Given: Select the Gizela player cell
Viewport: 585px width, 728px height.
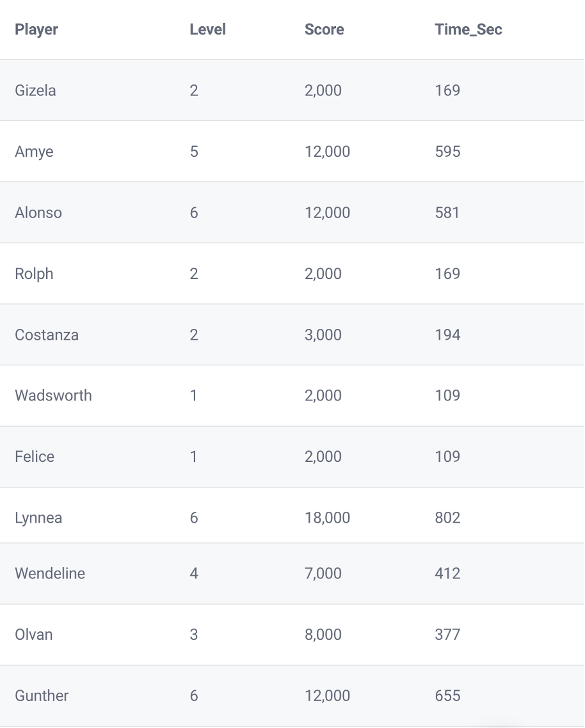Looking at the screenshot, I should (x=35, y=91).
